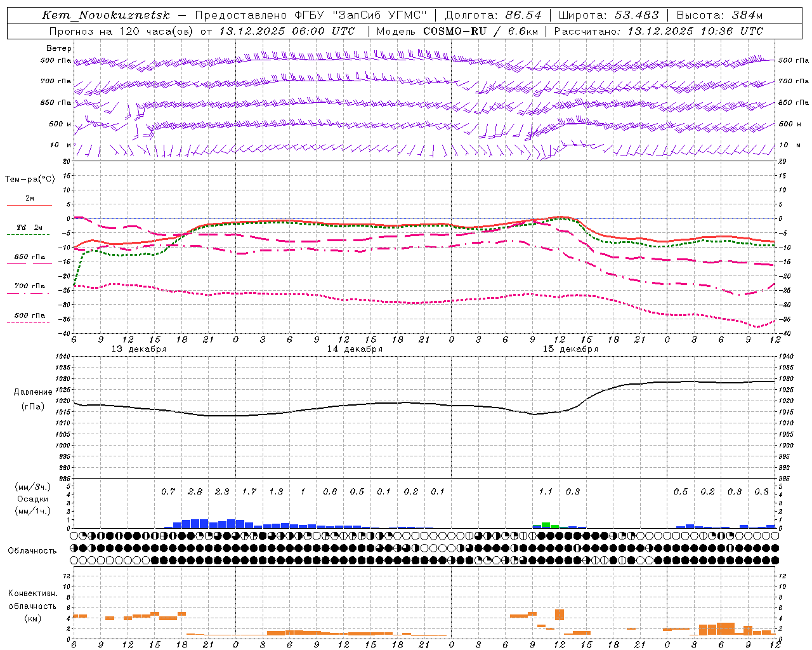This screenshot has width=812, height=650.
Task: Click the Прогноз на 120 часа(ов) text
Action: [x=122, y=31]
